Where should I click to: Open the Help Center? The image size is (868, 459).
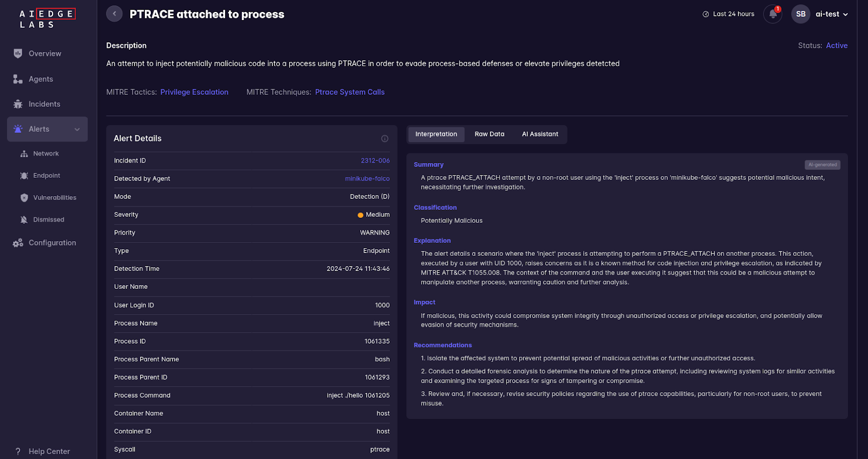(49, 451)
